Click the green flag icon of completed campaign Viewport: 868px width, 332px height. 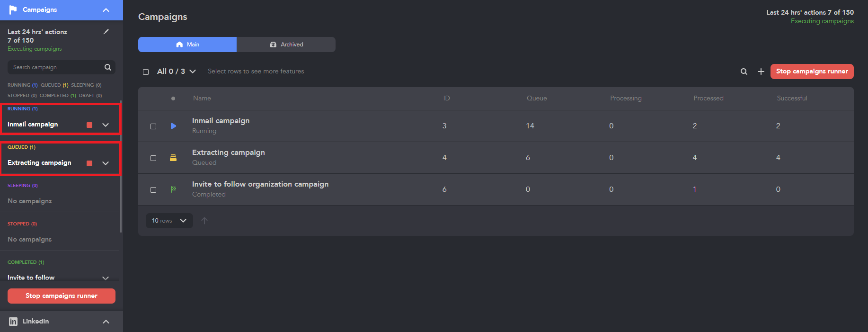coord(173,189)
